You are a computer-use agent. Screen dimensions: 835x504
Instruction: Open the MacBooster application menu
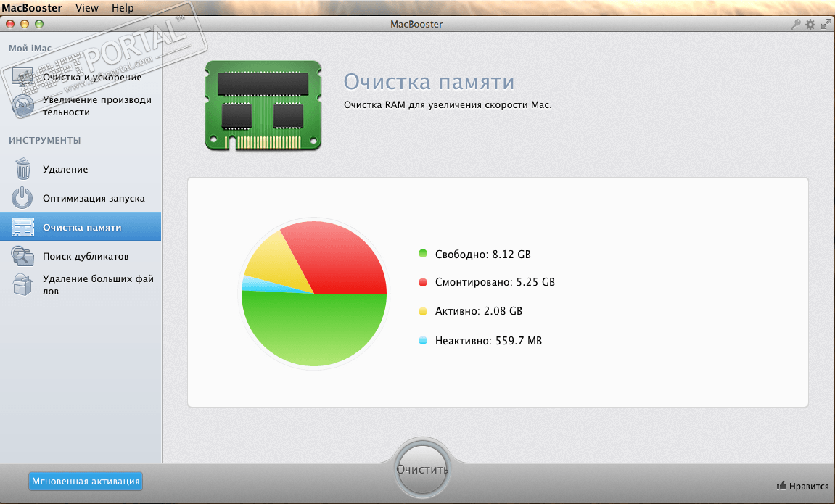coord(32,7)
